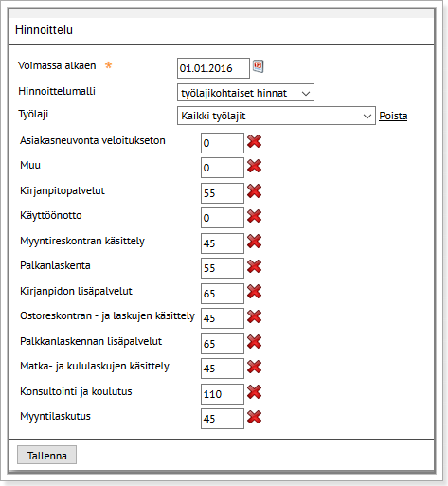Delete Ostoreskontran - ja laskujen käsittely row
This screenshot has height=486, width=448.
254,316
